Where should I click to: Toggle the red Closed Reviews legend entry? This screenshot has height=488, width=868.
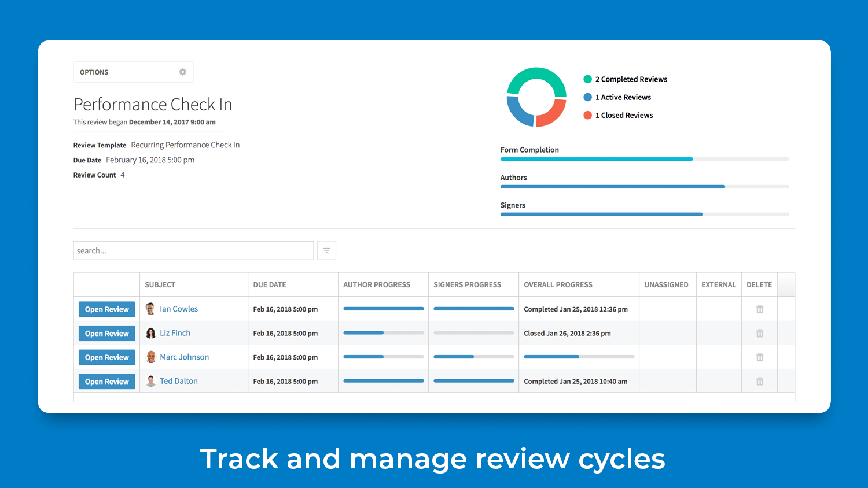tap(587, 115)
